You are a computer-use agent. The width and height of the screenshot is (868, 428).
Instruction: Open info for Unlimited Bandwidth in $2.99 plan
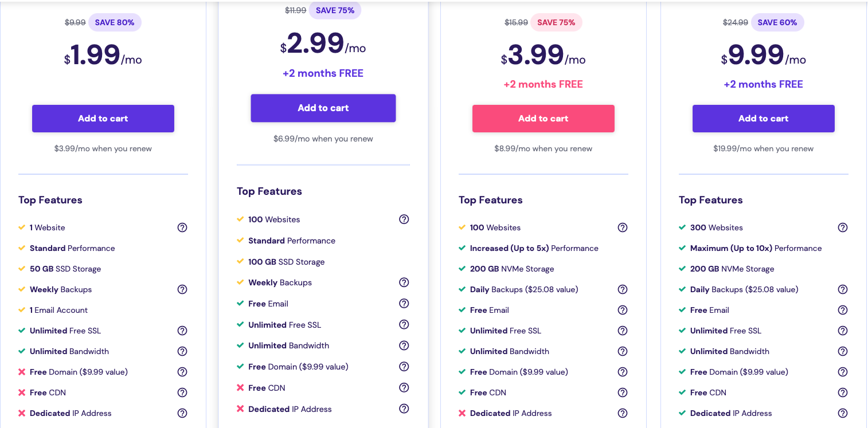[x=404, y=345]
